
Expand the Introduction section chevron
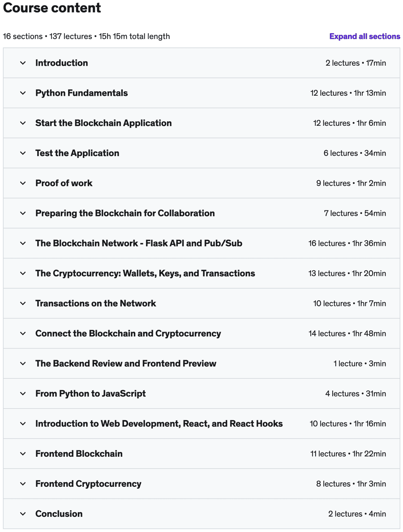pyautogui.click(x=23, y=63)
